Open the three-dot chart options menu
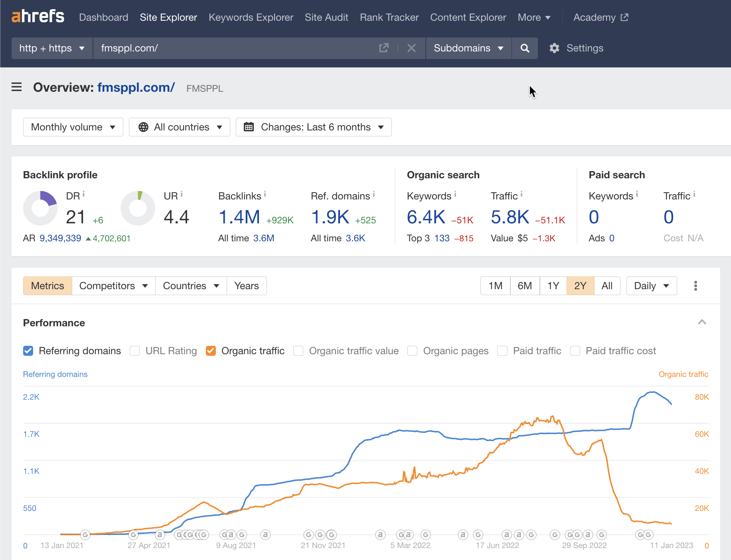Screen dimensions: 731x560 695,286
